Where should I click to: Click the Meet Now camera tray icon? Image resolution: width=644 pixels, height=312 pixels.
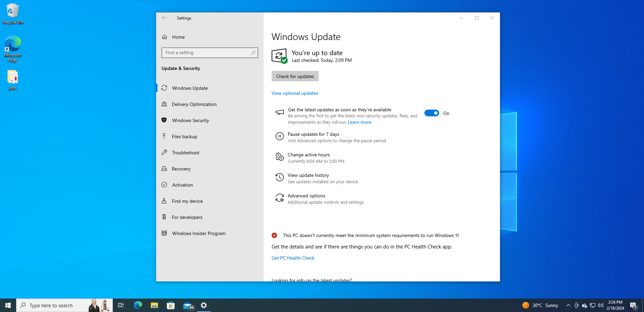tap(577, 305)
